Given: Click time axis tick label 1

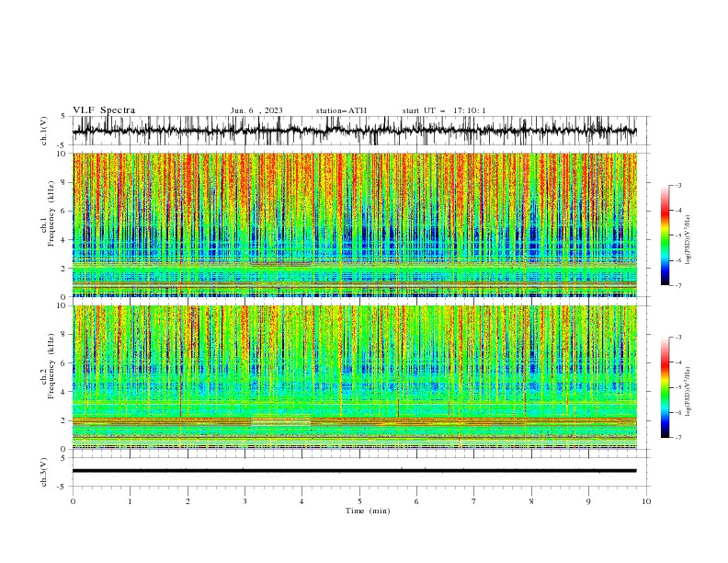Looking at the screenshot, I should (x=130, y=501).
